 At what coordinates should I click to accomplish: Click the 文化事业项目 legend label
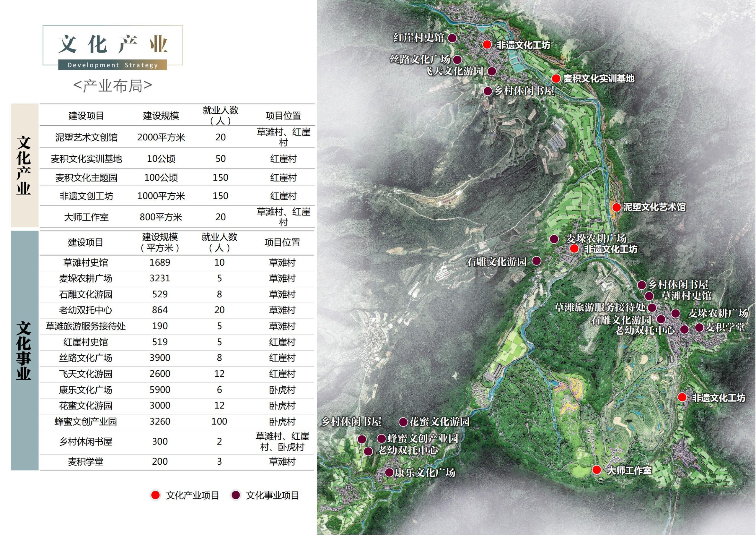pyautogui.click(x=272, y=495)
